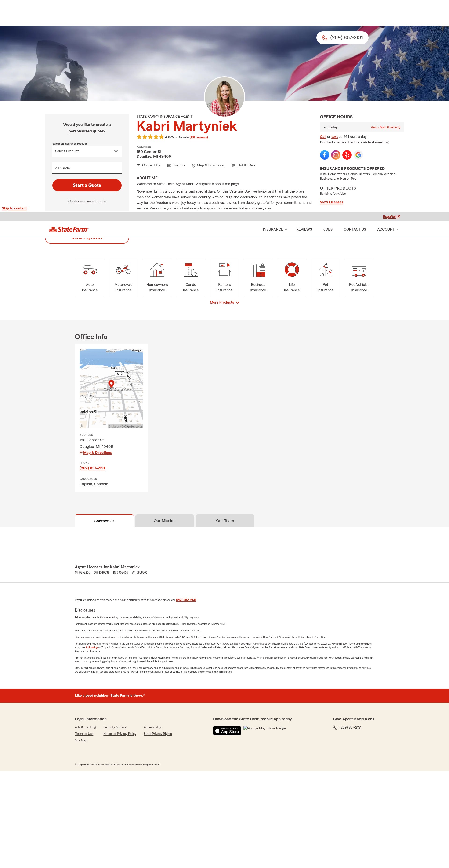This screenshot has height=868, width=449.
Task: Click the red location marker on the map
Action: 111,384
